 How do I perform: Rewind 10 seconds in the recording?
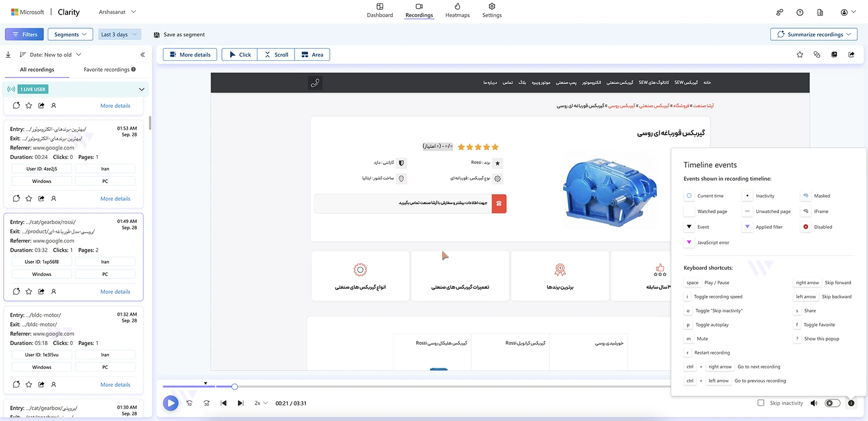[x=189, y=403]
